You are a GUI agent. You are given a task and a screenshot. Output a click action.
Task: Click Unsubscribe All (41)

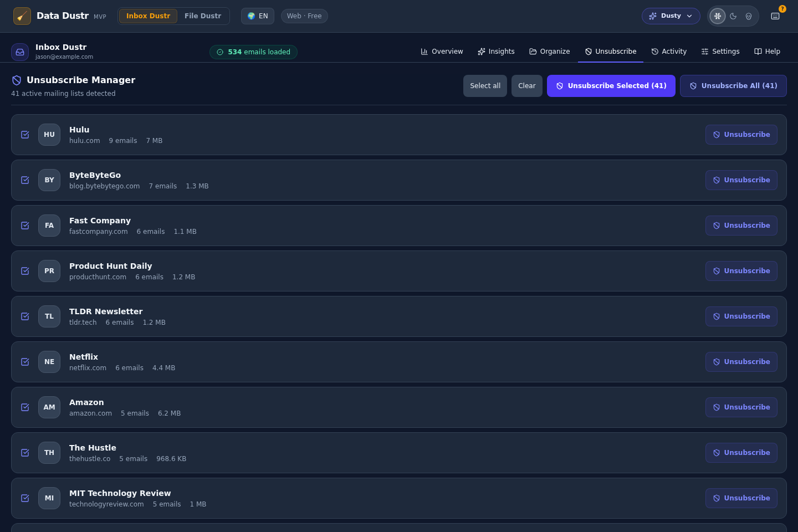tap(733, 86)
